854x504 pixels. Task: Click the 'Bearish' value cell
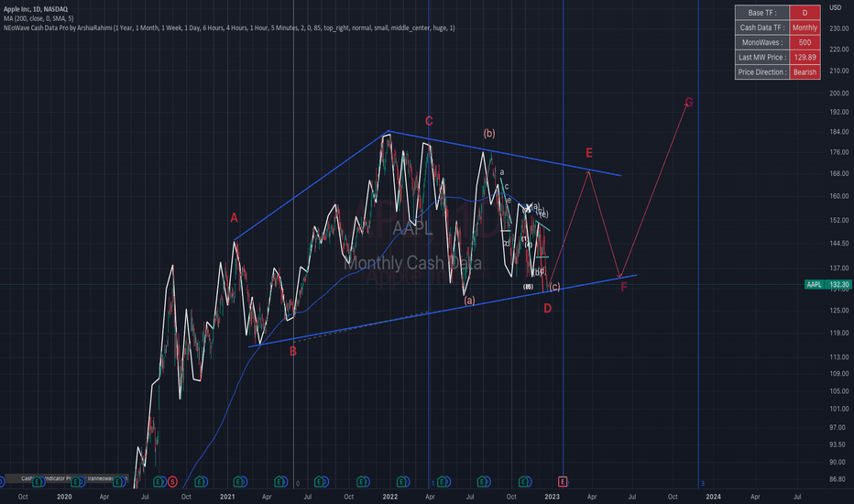pyautogui.click(x=805, y=71)
